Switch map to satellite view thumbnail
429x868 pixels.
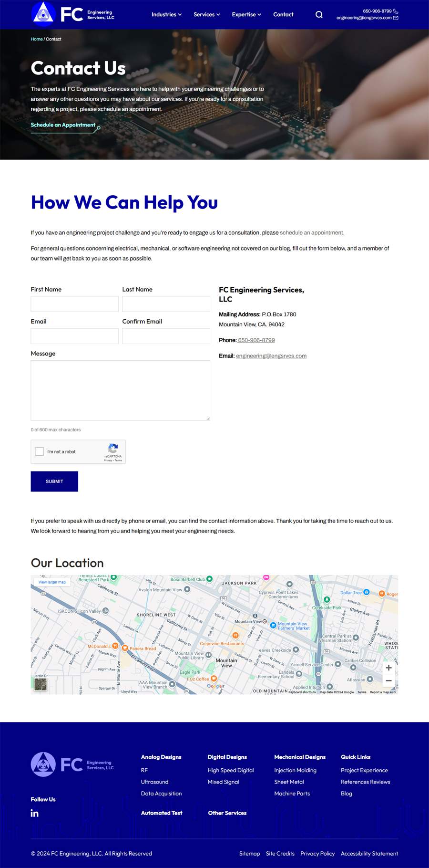coord(41,684)
